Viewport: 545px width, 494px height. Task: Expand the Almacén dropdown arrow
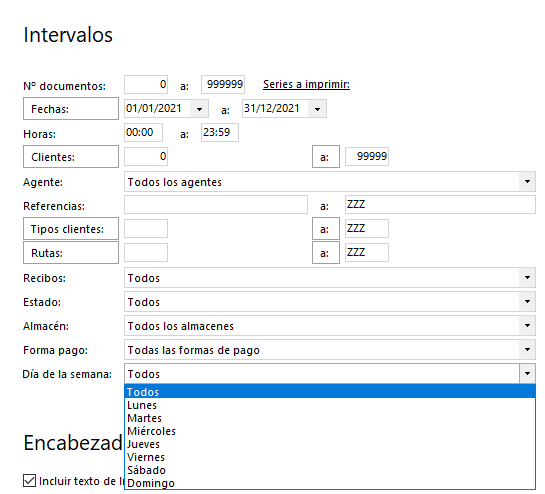click(527, 326)
